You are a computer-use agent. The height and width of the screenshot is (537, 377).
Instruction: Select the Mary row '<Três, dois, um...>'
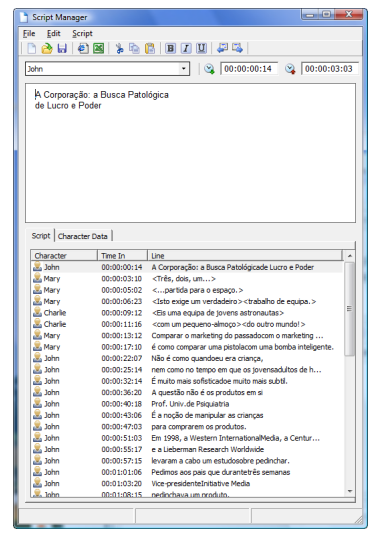coord(187,278)
